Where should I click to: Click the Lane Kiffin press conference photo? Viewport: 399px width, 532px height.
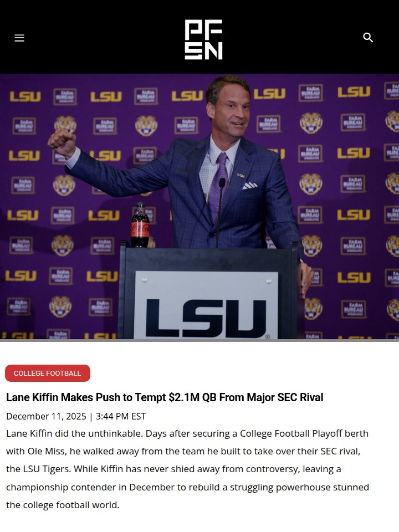coord(199,206)
